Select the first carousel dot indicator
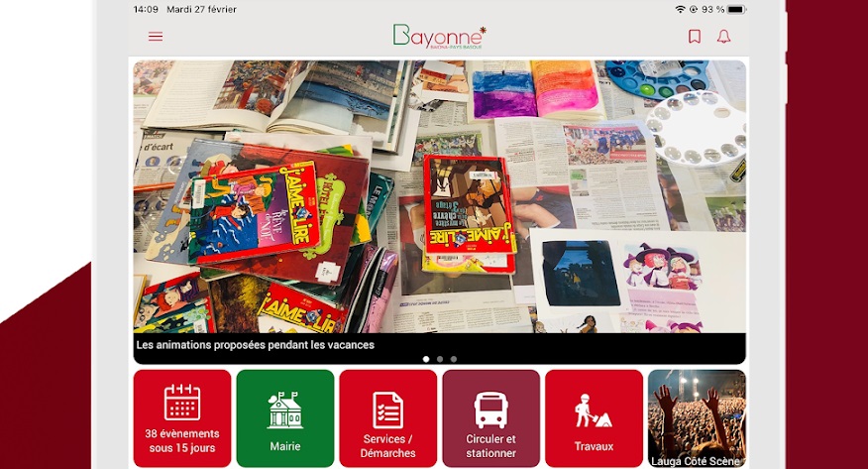 click(x=426, y=359)
